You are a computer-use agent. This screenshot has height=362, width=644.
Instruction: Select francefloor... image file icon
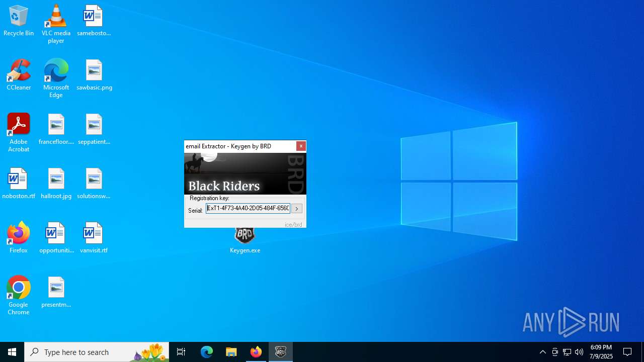[56, 130]
